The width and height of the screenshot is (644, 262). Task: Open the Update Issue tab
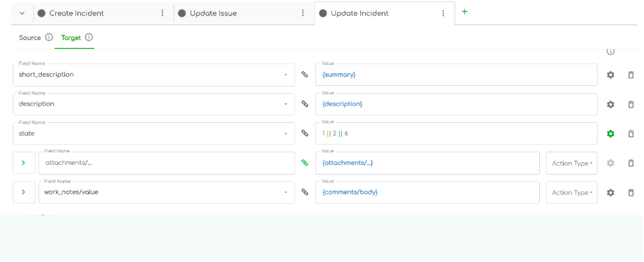point(244,13)
